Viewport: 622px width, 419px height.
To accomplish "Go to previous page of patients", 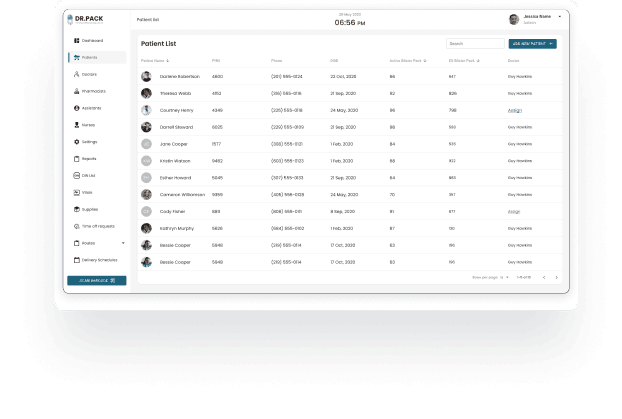I will tap(544, 277).
